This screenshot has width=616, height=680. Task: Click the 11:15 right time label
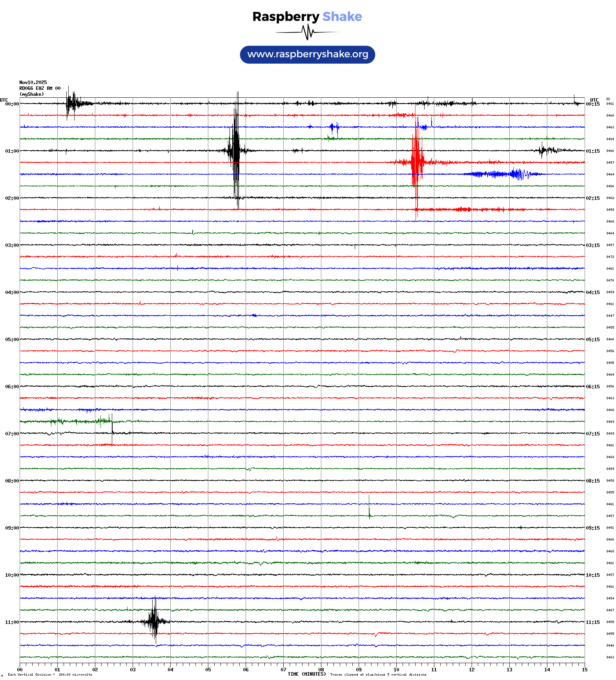[592, 622]
